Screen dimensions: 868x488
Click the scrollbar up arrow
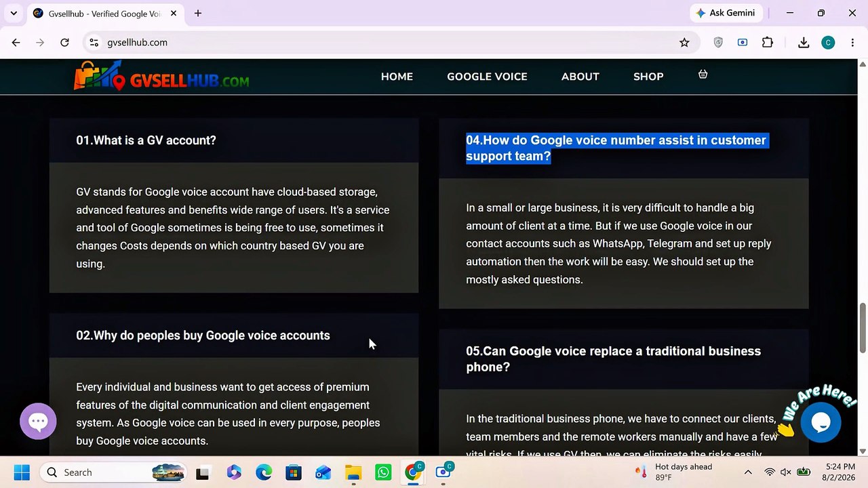click(863, 64)
